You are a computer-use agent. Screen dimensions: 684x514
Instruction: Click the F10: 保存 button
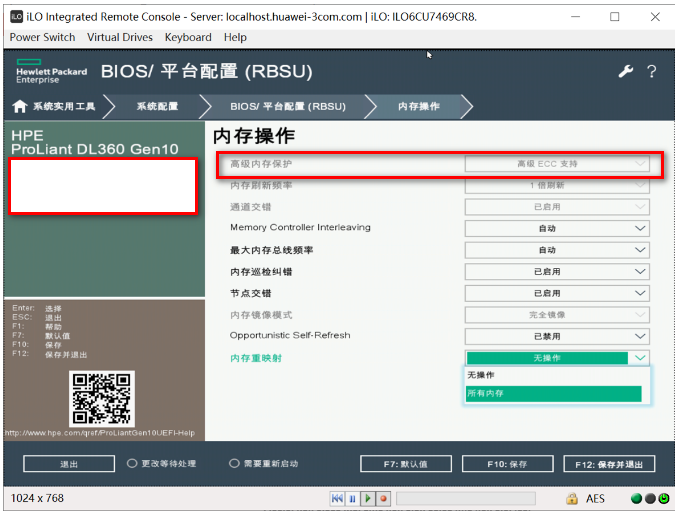(x=507, y=464)
